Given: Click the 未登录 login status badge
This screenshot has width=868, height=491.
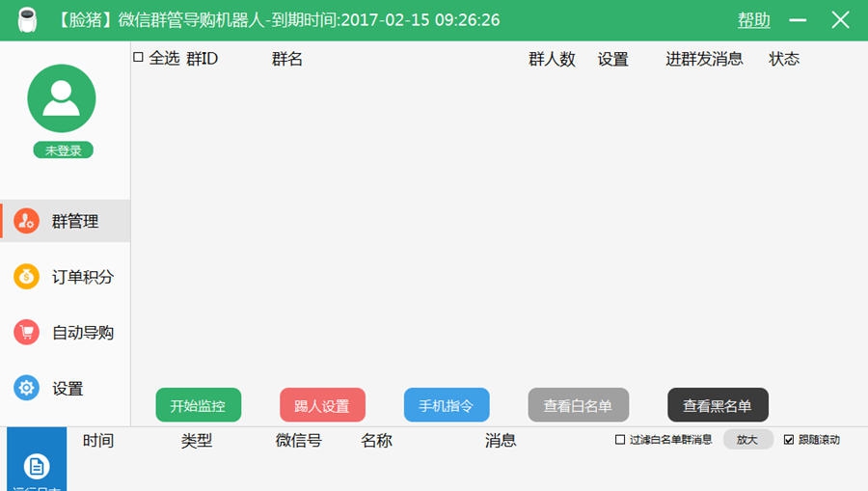Looking at the screenshot, I should [x=63, y=150].
